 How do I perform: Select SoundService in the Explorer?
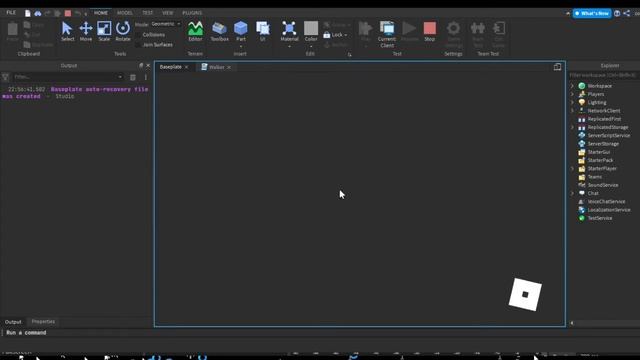(603, 185)
